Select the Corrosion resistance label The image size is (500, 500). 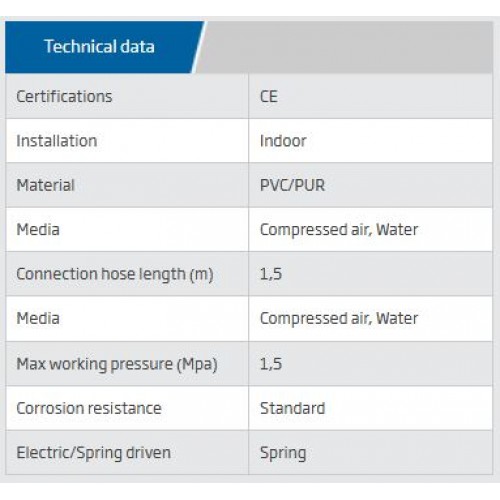89,408
